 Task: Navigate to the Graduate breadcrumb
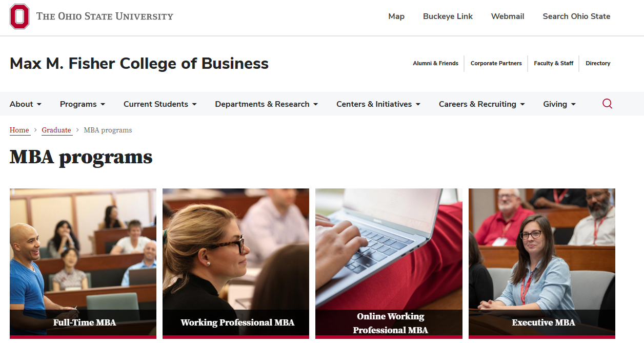(56, 130)
